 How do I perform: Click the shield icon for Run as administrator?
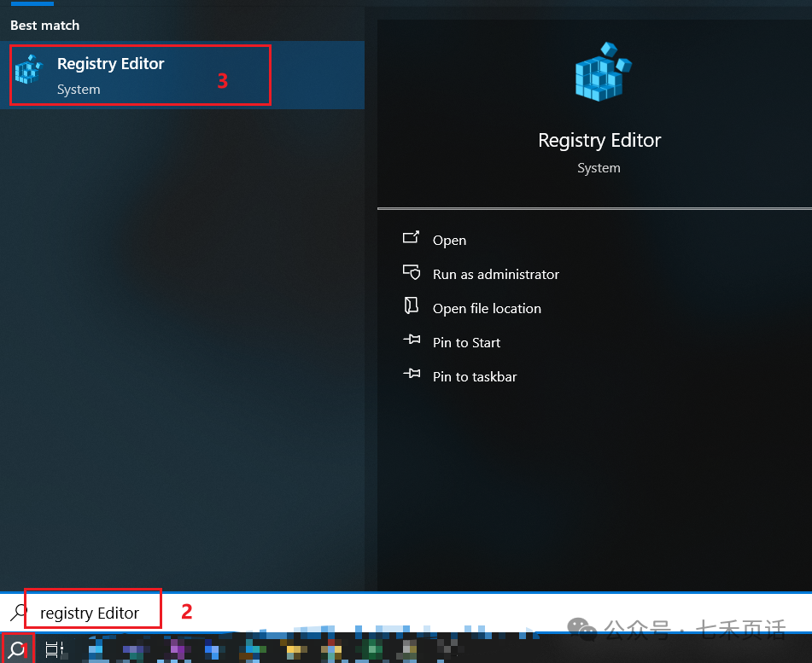pyautogui.click(x=412, y=273)
